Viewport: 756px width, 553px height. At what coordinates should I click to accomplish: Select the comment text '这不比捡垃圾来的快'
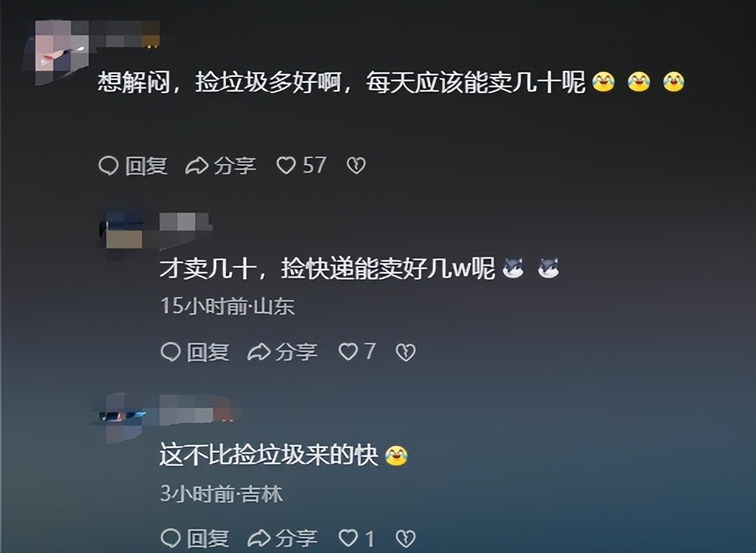(x=269, y=454)
